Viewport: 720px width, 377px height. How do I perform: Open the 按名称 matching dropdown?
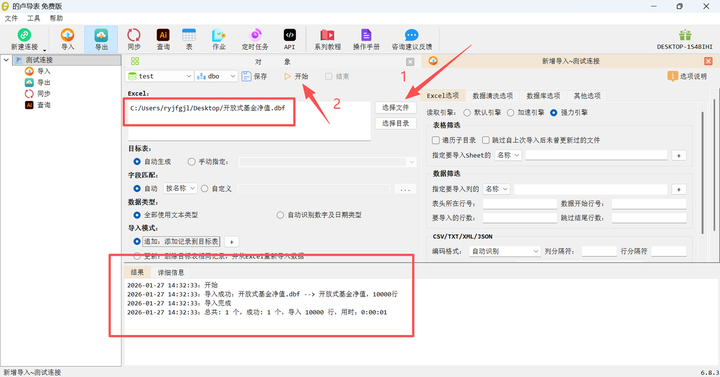point(180,188)
